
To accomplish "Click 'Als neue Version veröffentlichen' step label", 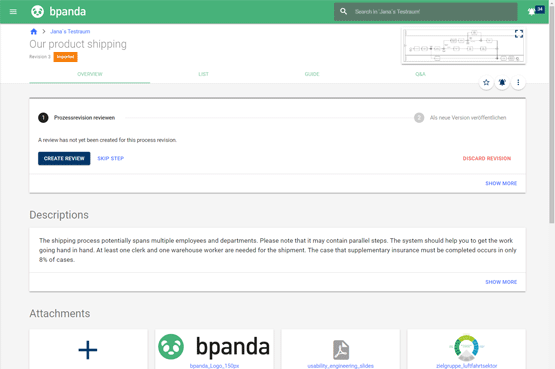I will point(468,118).
